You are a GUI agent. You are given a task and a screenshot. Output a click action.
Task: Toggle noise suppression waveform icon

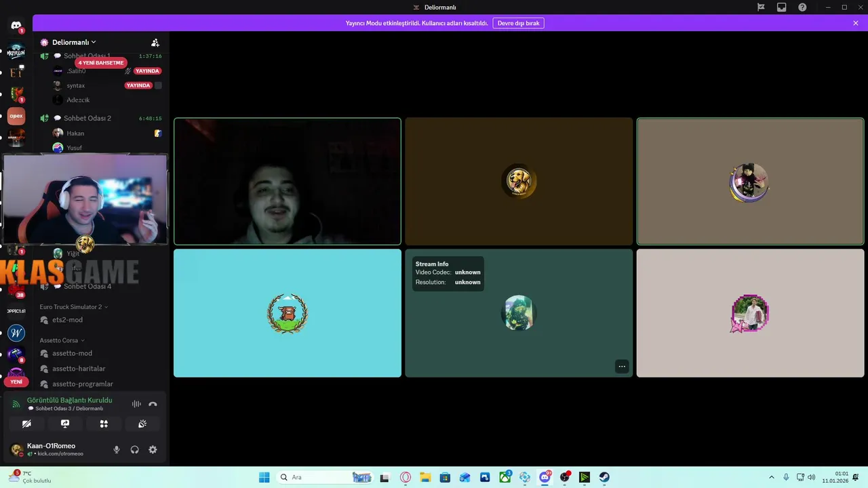click(x=136, y=404)
